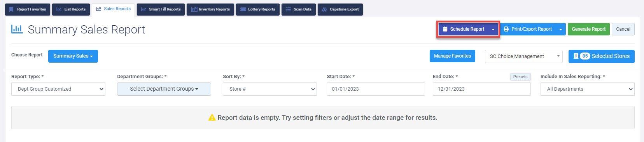Image resolution: width=644 pixels, height=142 pixels.
Task: Click the Summary Sales Report bar chart icon
Action: click(x=17, y=29)
